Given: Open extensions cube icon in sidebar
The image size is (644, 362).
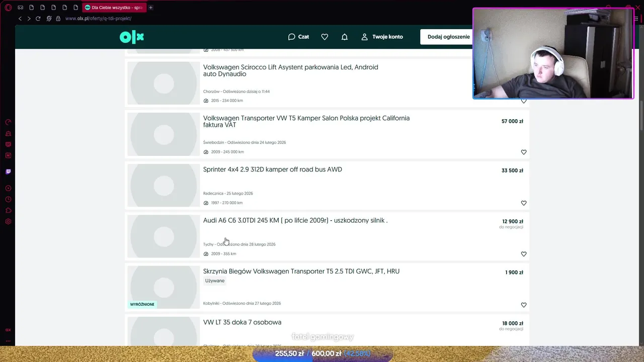Looking at the screenshot, I should tap(8, 210).
